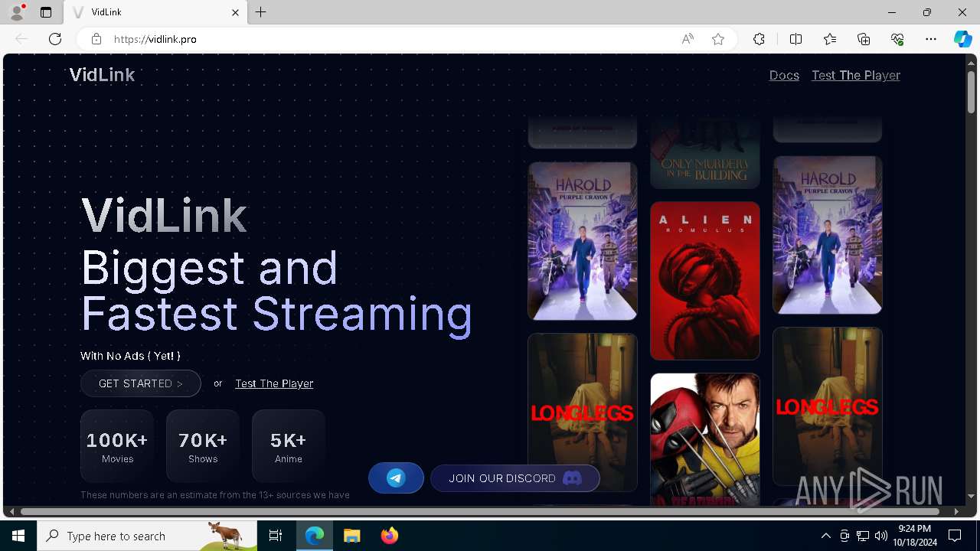Open Edge Settings and more menu
The width and height of the screenshot is (980, 551).
pyautogui.click(x=931, y=39)
